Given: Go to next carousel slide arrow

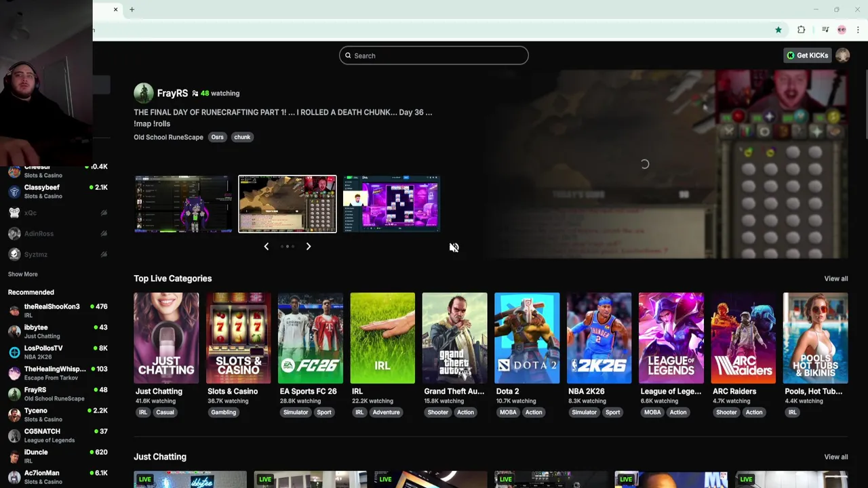Looking at the screenshot, I should [x=308, y=247].
